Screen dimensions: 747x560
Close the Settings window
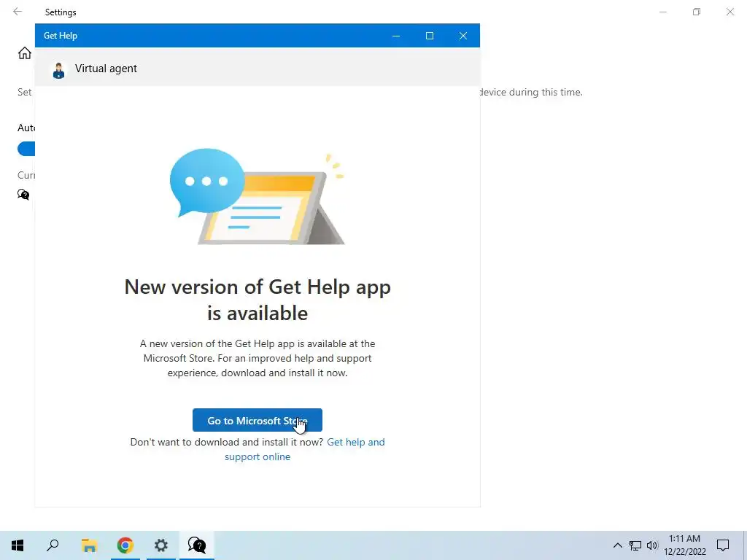(x=729, y=12)
